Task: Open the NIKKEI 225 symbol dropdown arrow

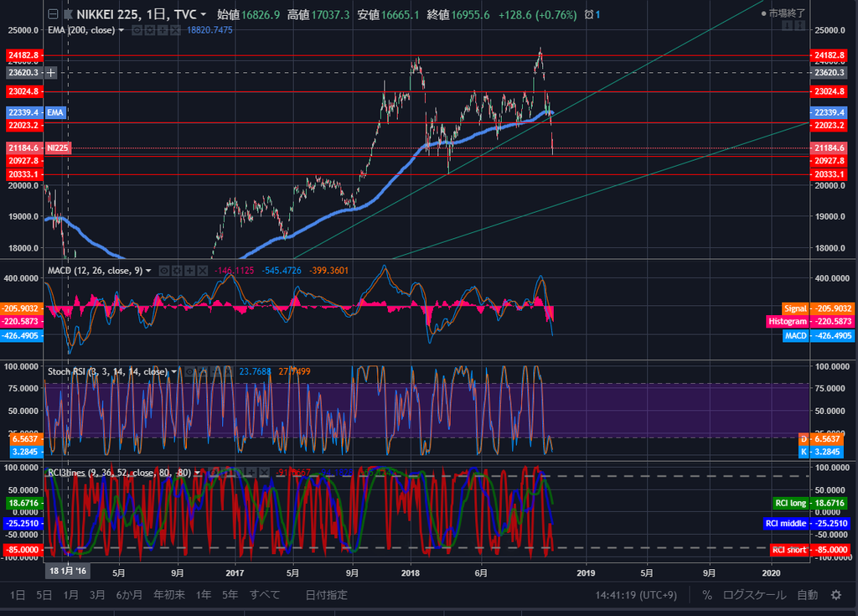Action: point(204,14)
